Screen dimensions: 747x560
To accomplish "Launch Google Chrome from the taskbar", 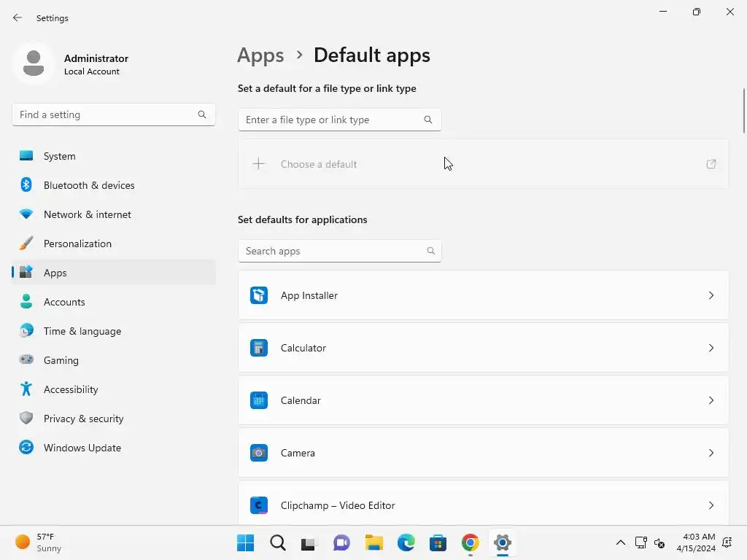I will (x=471, y=542).
